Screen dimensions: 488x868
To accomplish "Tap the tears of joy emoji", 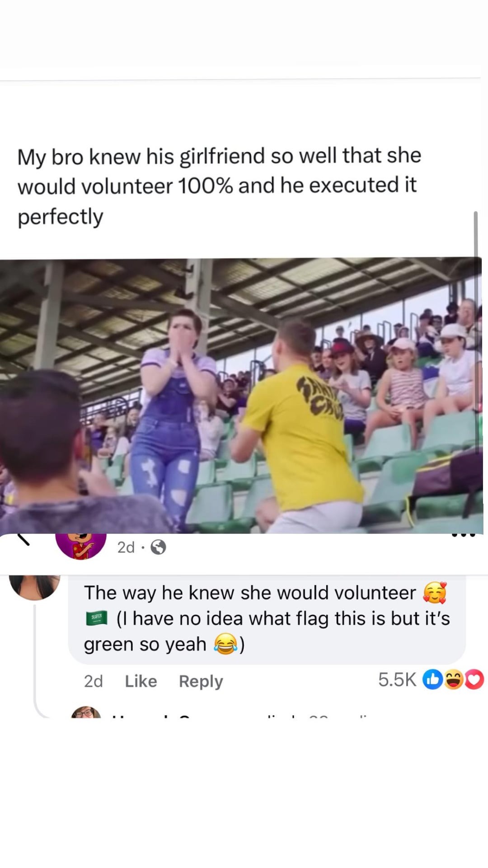I will point(225,644).
